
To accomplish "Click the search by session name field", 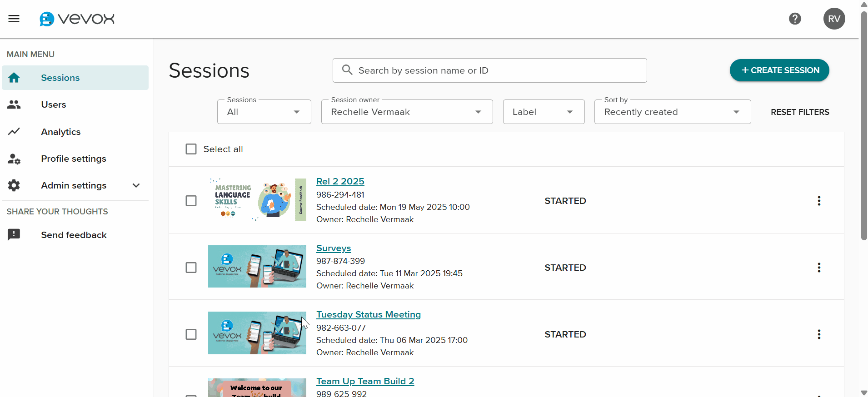I will coord(489,70).
